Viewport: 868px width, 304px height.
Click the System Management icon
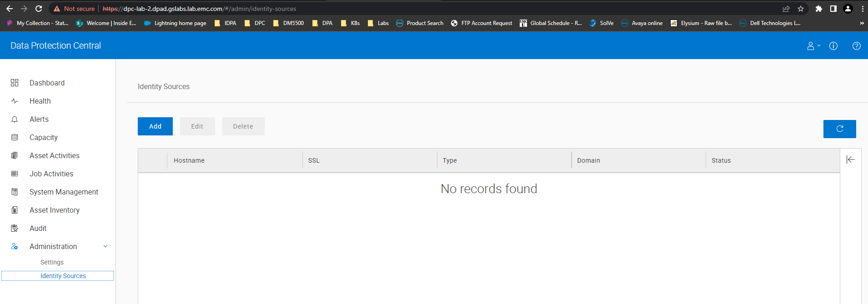[15, 192]
